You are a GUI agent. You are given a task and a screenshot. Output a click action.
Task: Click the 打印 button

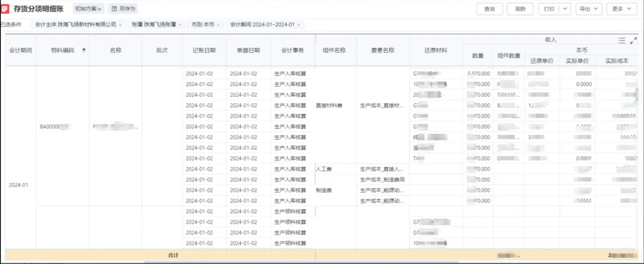pos(549,9)
